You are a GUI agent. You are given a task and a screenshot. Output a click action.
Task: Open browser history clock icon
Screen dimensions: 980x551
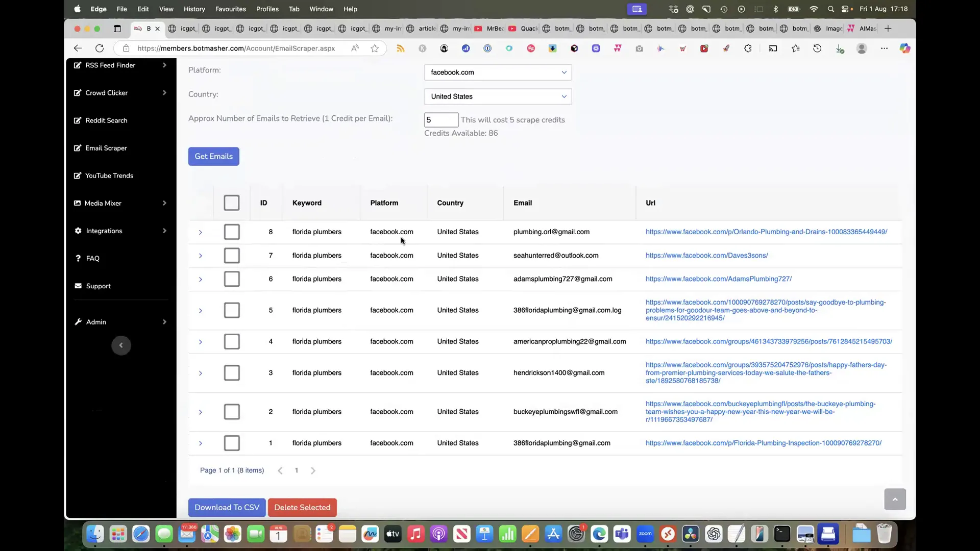click(817, 48)
